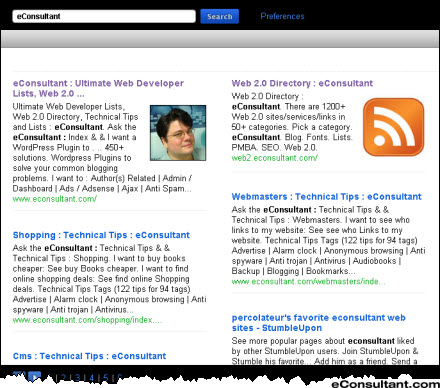The image size is (440, 388).
Task: Click the orange RSS feed icon
Action: point(393,127)
